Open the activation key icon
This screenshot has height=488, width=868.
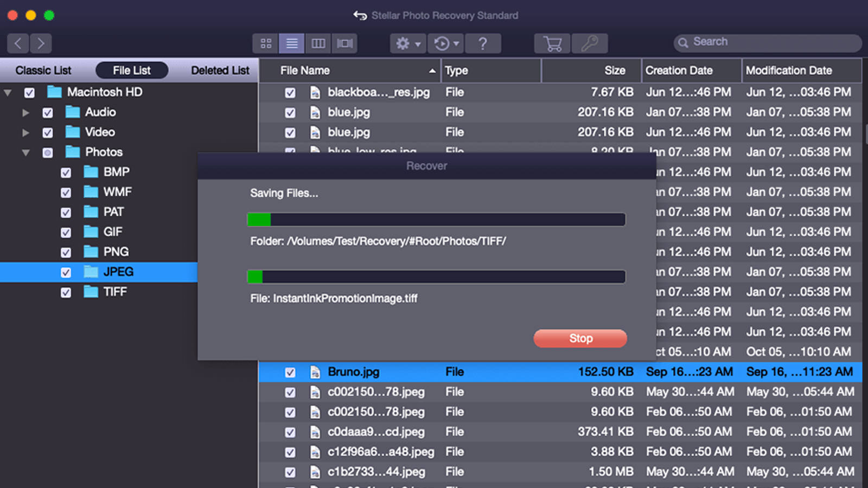click(x=590, y=43)
